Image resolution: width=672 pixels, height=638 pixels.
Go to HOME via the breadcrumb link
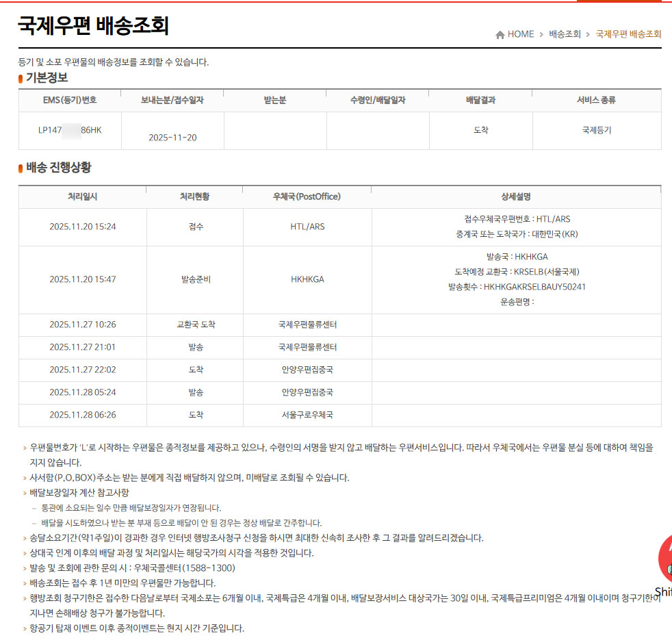tap(520, 34)
